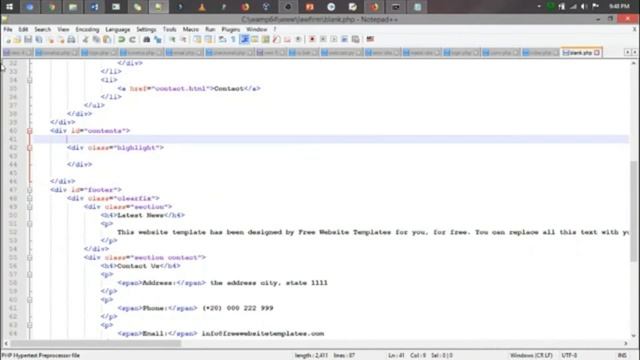Close the blank.php tab
This screenshot has height=360, width=640.
coord(597,53)
